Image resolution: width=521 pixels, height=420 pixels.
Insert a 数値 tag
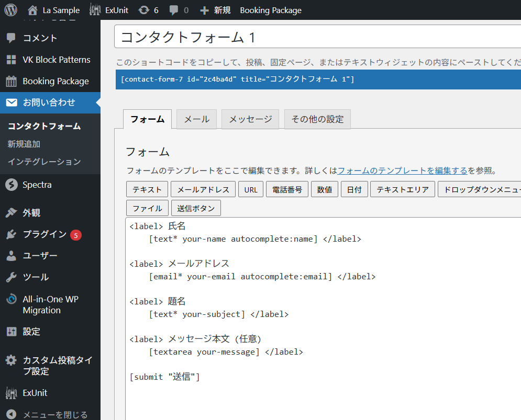[325, 189]
